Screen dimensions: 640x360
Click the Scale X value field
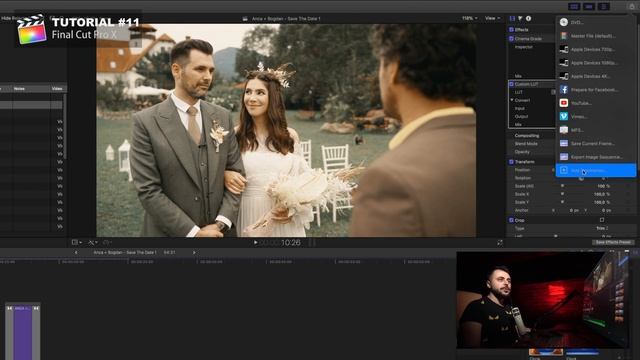602,194
